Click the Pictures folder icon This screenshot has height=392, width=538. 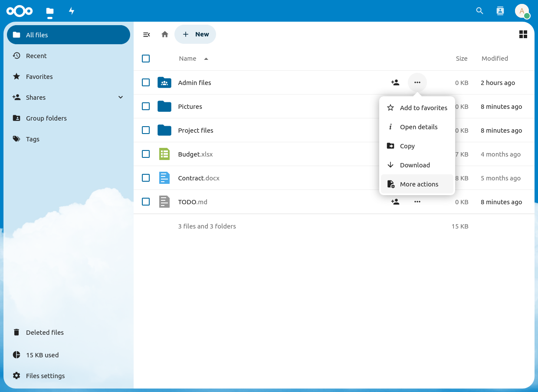[x=164, y=106]
